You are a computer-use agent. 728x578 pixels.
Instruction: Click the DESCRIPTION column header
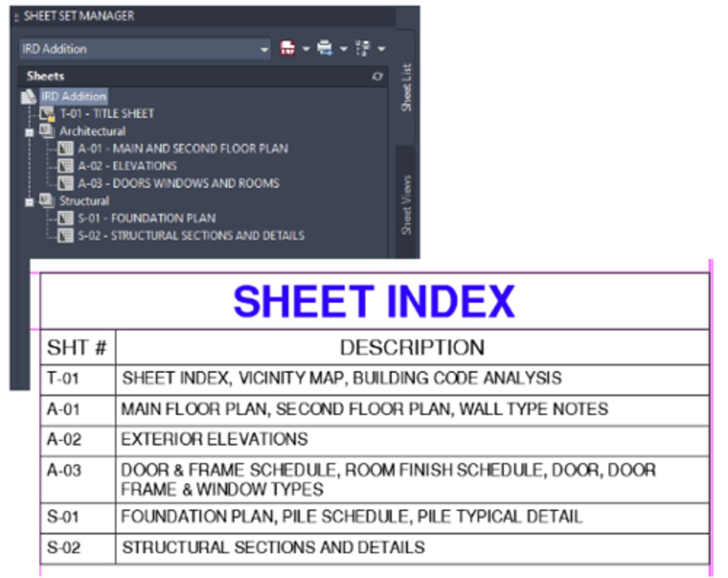[x=412, y=347]
